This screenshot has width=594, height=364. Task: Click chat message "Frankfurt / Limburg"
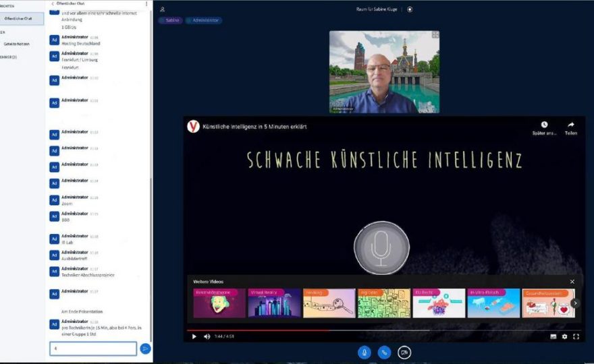80,60
